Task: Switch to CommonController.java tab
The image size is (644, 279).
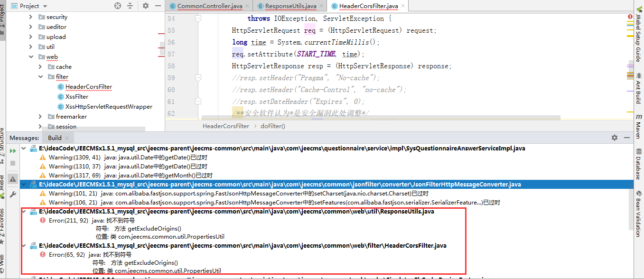Action: [210, 6]
